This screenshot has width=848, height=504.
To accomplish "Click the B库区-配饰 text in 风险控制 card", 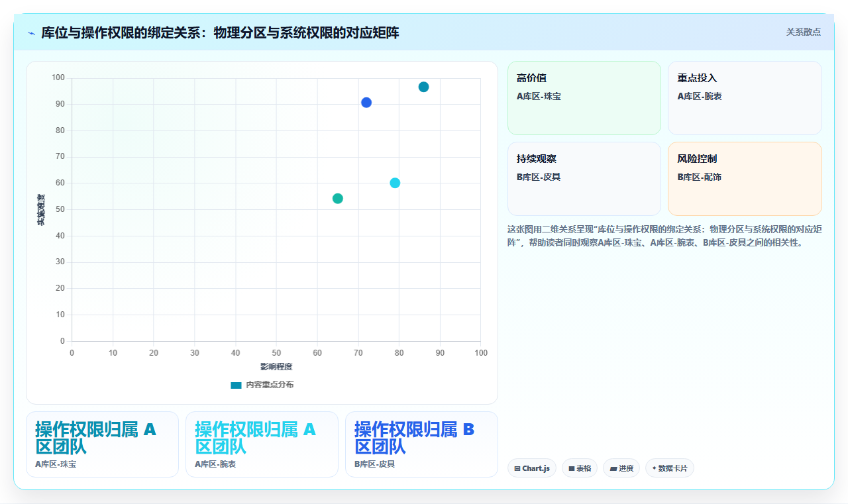I will [x=700, y=177].
